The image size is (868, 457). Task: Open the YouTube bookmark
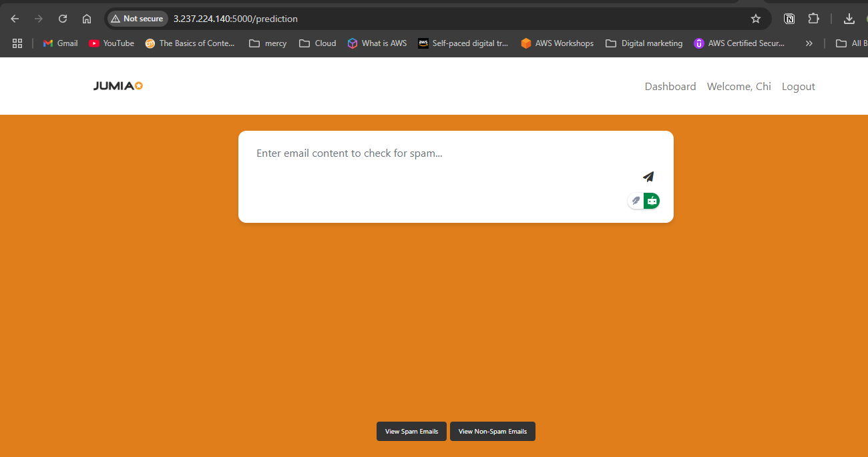[x=112, y=43]
